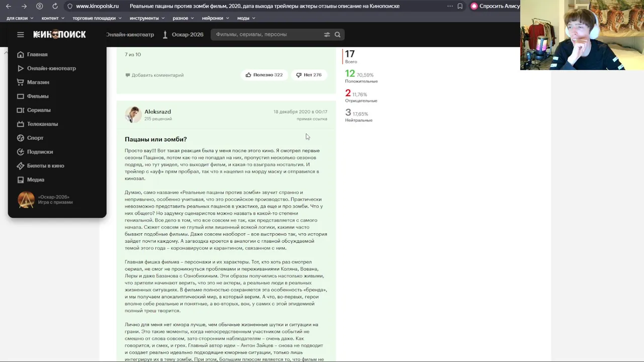
Task: Click the Оскар-2026 promo round thumbnail
Action: click(x=26, y=200)
